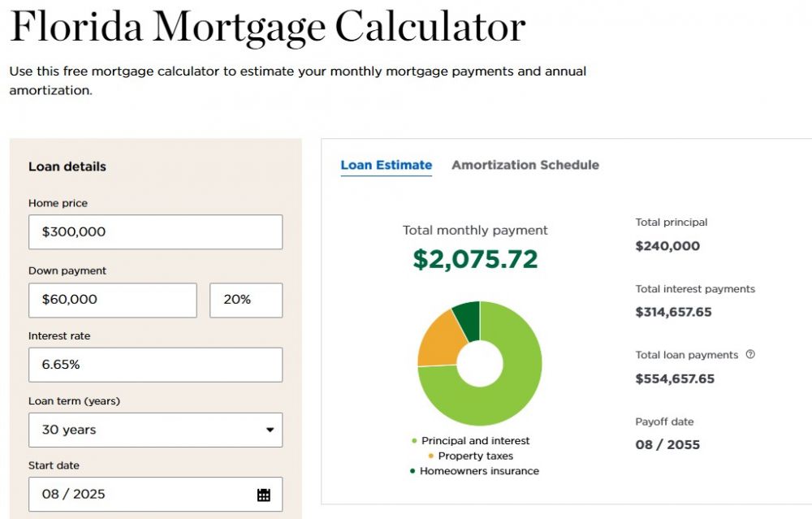The width and height of the screenshot is (812, 519).
Task: Open the 30 years loan term selector
Action: [155, 430]
